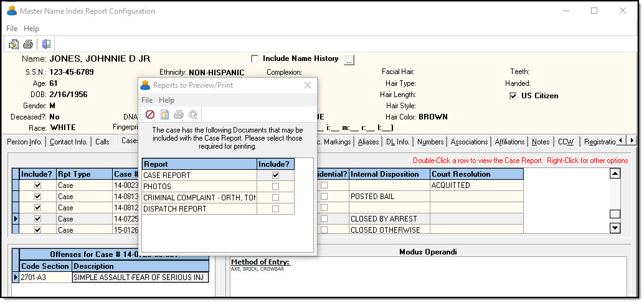Screen dimensions: 644x303
Task: Close the Reports to Preview/Print dialog
Action: coord(307,85)
